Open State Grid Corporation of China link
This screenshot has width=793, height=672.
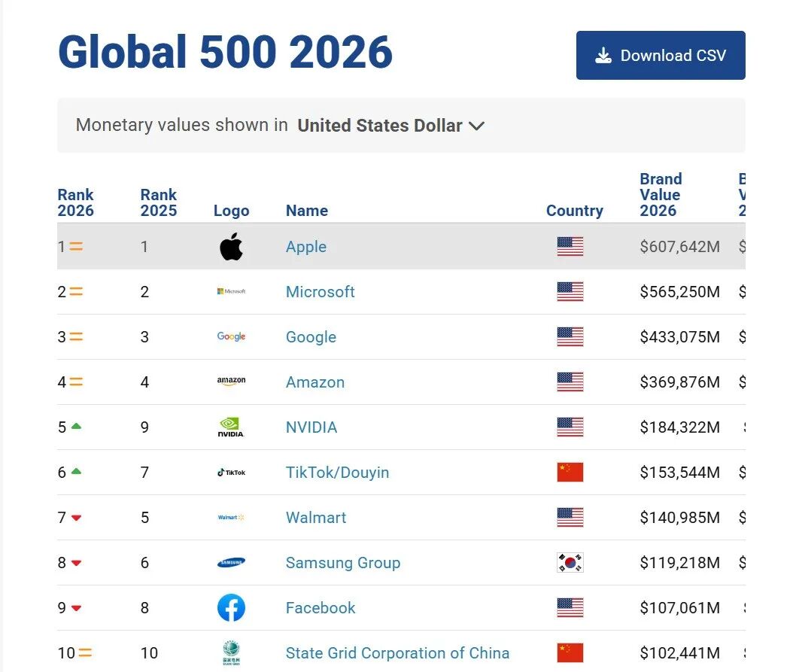coord(397,653)
